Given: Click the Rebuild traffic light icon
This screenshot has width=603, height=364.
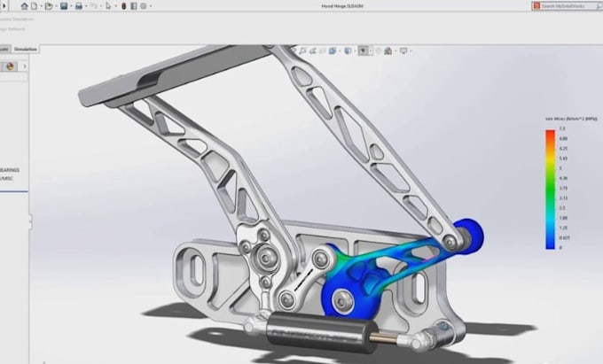Looking at the screenshot, I should click(124, 6).
